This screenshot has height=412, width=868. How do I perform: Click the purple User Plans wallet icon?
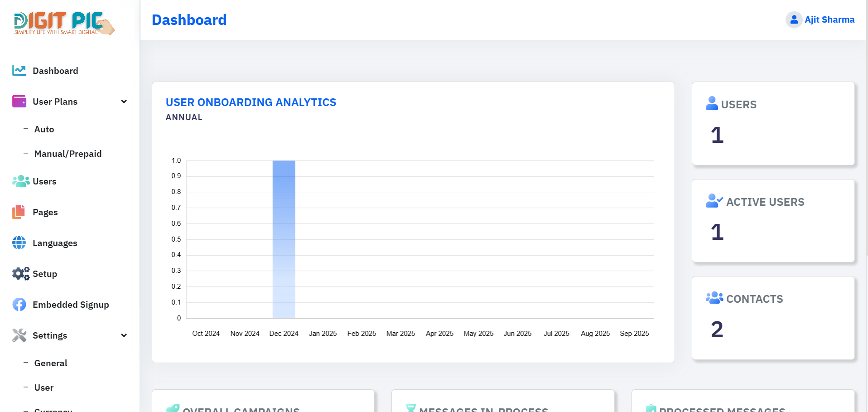click(x=19, y=101)
